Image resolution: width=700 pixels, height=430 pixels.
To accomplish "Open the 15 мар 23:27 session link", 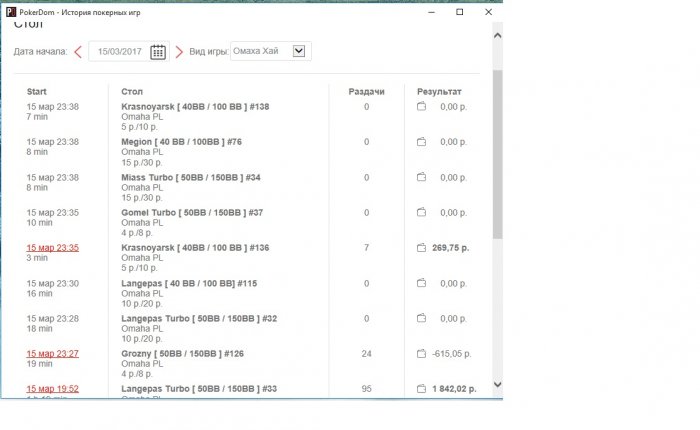I will click(x=53, y=354).
